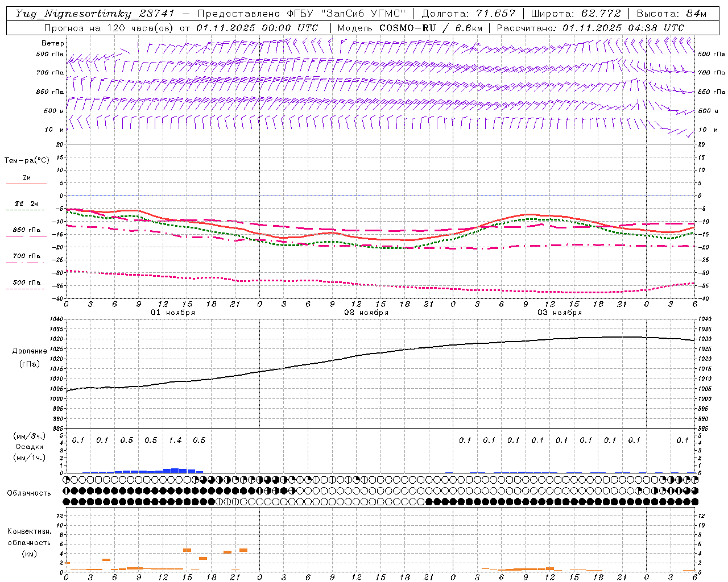This screenshot has height=582, width=728.
Task: Click the Td 2м dew point legend entry
Action: (x=26, y=203)
